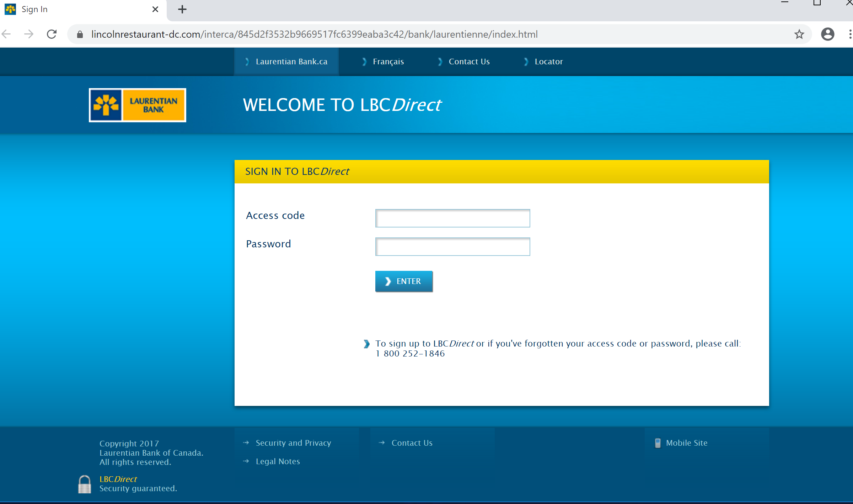Open Legal Notes footer link
This screenshot has width=853, height=504.
click(x=278, y=461)
